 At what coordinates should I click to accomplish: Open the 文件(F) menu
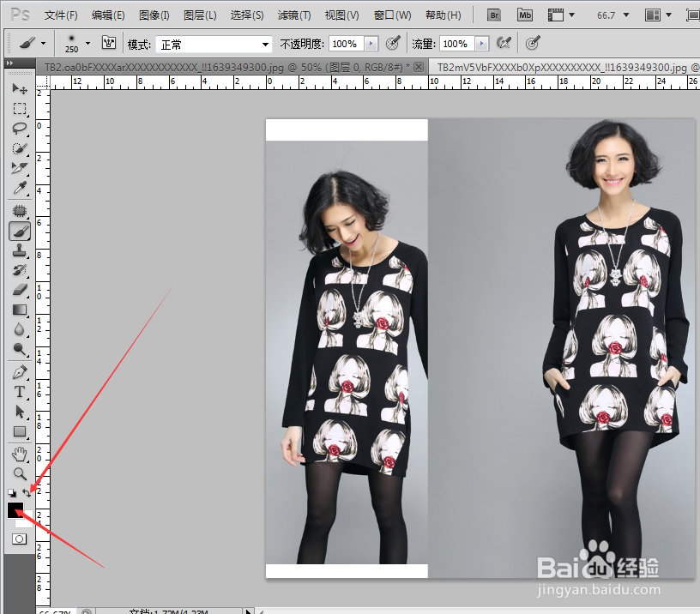(x=61, y=15)
